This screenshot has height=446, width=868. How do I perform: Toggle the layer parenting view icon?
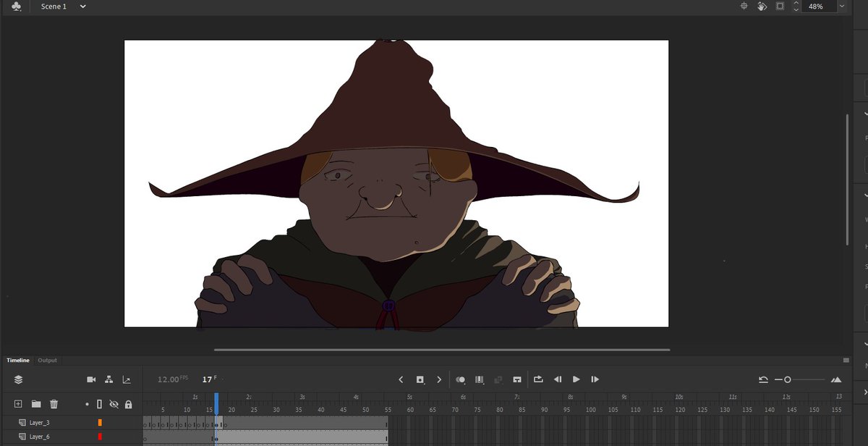coord(109,379)
